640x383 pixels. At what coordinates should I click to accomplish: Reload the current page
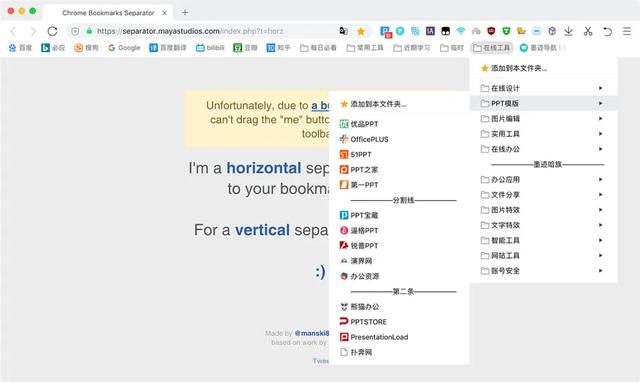pos(52,31)
